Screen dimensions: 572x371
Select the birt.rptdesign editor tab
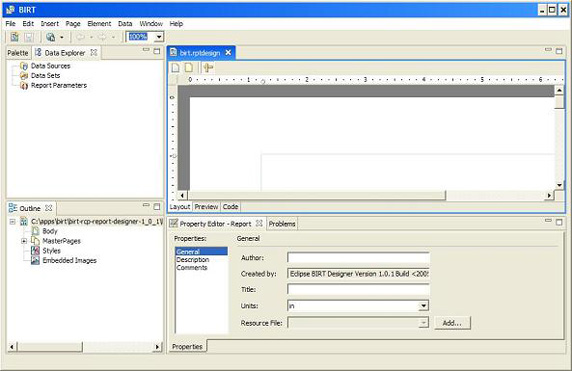point(200,53)
